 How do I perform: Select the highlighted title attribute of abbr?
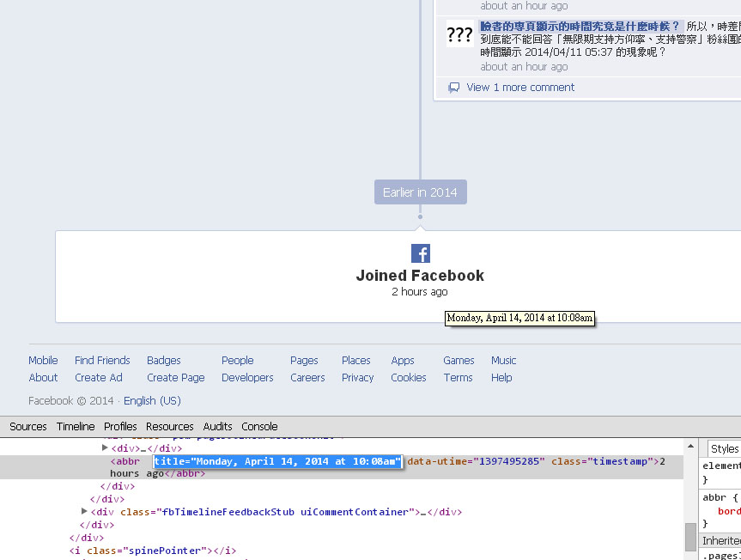[277, 461]
